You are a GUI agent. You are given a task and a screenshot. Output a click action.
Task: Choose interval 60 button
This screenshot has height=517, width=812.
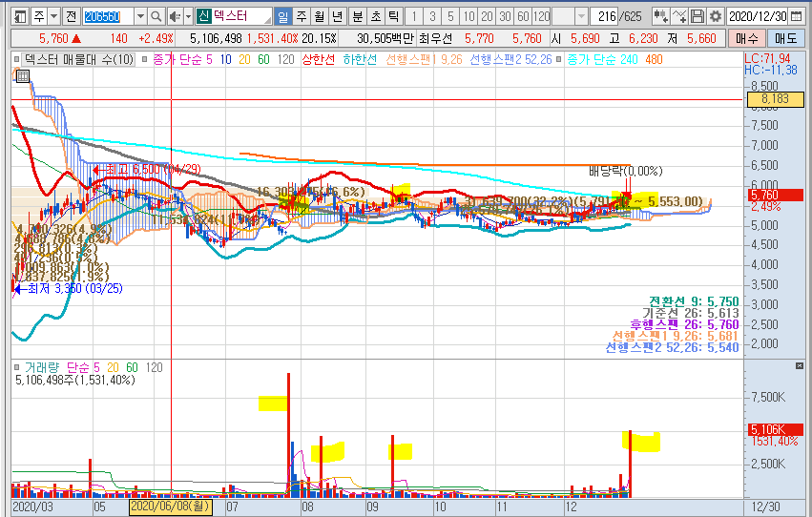[523, 17]
